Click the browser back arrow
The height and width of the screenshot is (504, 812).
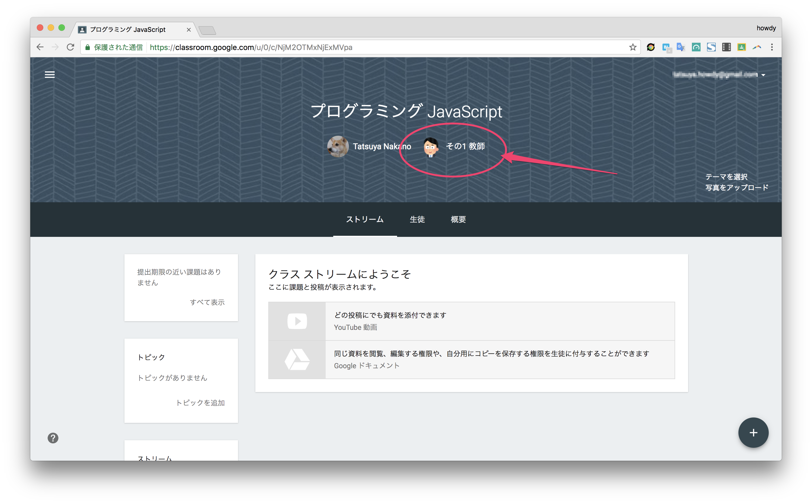[40, 47]
